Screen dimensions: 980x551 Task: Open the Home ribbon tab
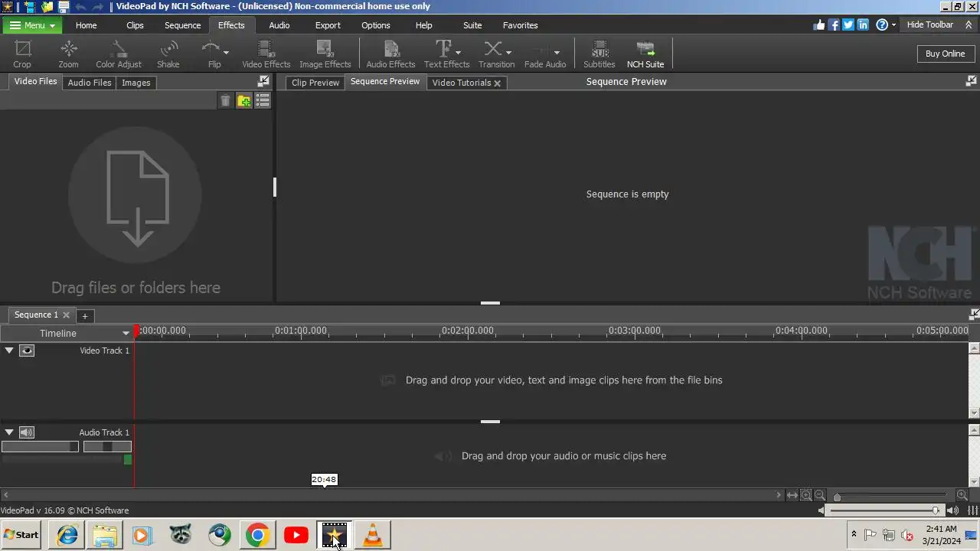86,25
